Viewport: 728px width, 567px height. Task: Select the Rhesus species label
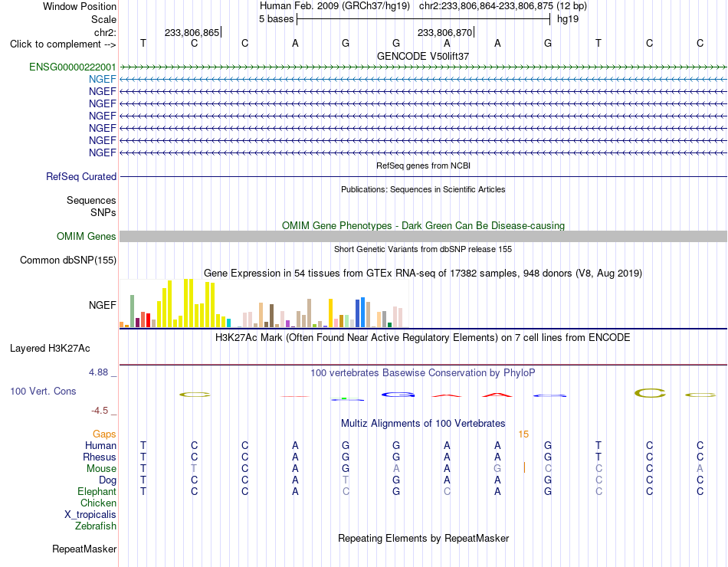click(100, 457)
